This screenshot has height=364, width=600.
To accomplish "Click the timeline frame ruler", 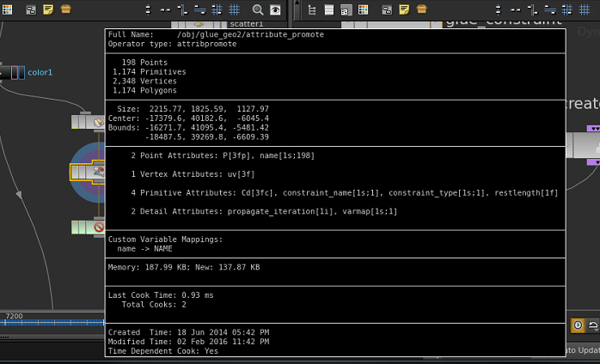I will click(52, 323).
